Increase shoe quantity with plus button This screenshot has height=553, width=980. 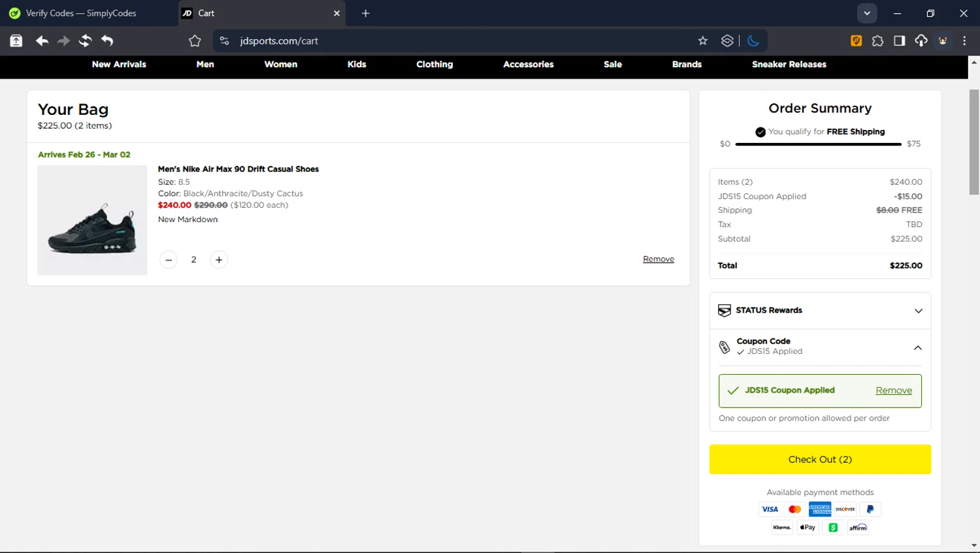[x=219, y=260]
